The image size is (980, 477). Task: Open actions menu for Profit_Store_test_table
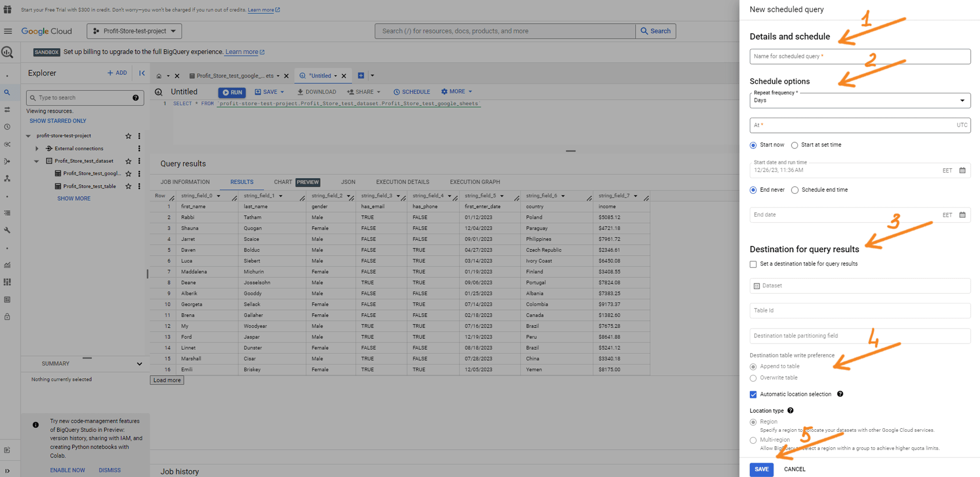[x=139, y=186]
